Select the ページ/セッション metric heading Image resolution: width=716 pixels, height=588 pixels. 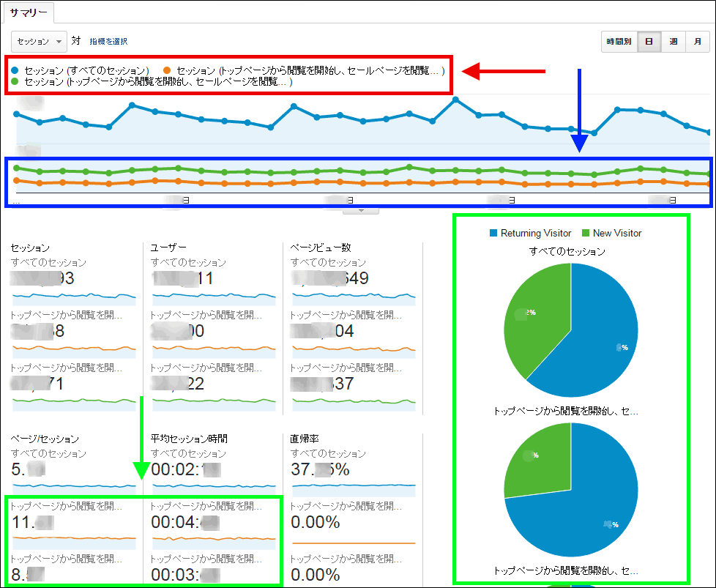45,439
